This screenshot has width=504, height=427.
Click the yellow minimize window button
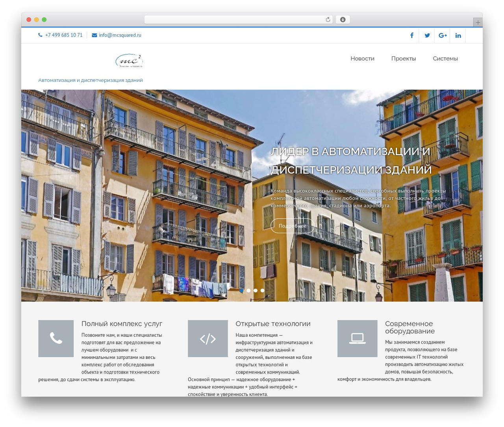coord(37,20)
